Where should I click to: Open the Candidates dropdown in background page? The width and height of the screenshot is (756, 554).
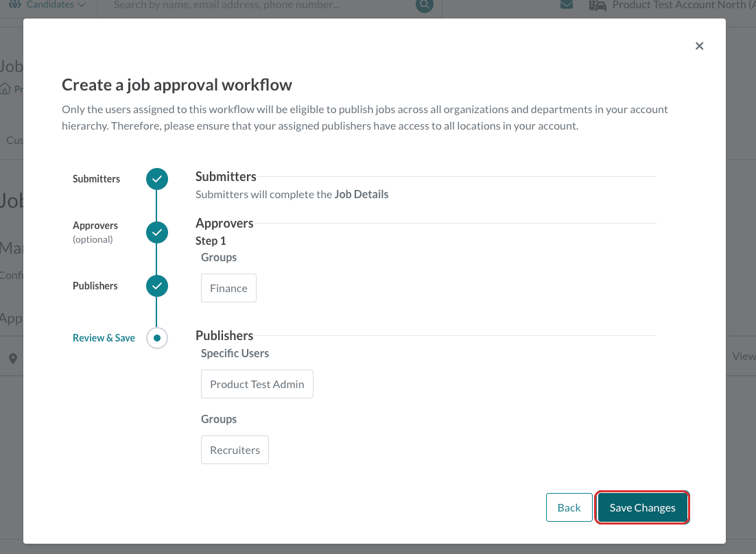click(x=47, y=5)
